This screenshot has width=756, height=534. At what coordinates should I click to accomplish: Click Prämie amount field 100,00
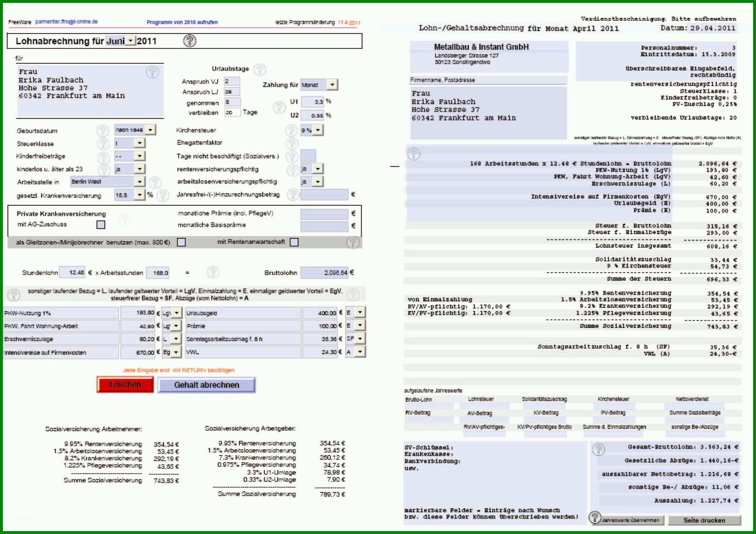pyautogui.click(x=320, y=326)
